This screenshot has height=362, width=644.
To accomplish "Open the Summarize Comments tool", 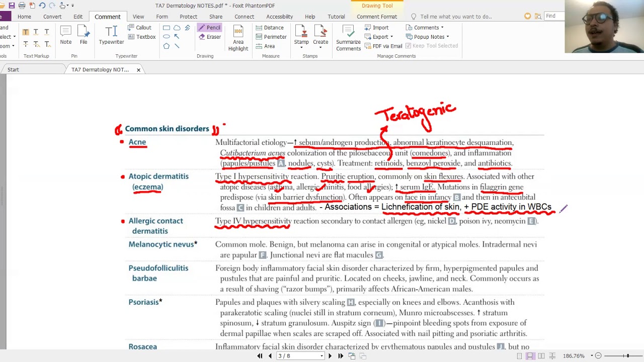I will tap(348, 38).
